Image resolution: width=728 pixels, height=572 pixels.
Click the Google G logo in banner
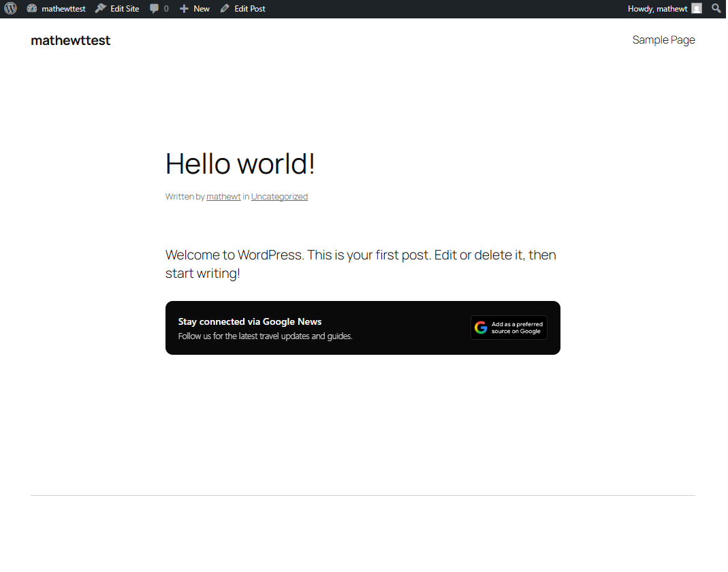[x=481, y=328]
